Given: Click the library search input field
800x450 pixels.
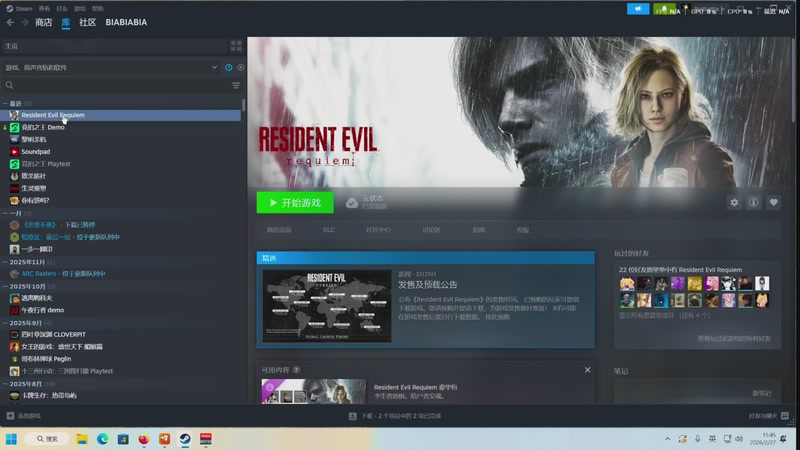Looking at the screenshot, I should coord(122,85).
